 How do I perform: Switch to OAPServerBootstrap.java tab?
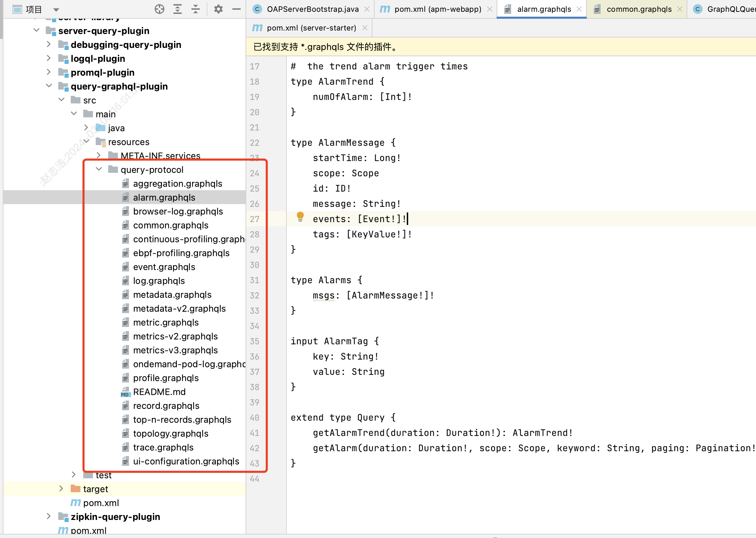coord(312,9)
